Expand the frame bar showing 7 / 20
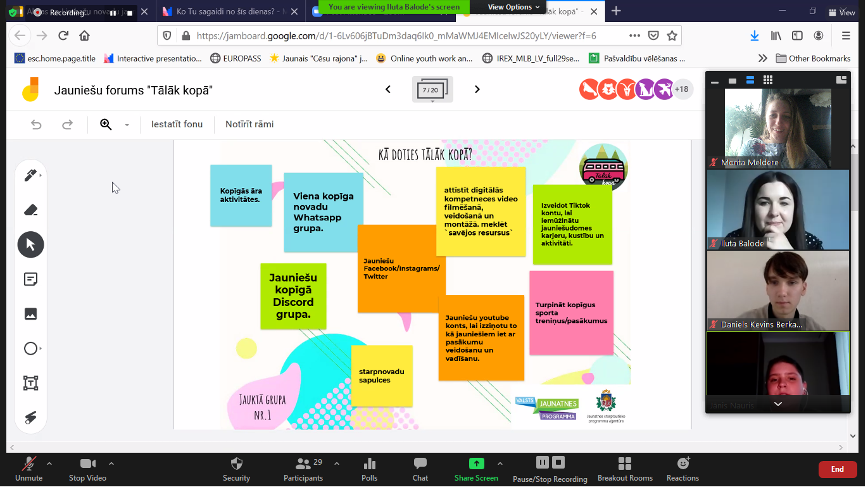The image size is (868, 492). point(432,89)
